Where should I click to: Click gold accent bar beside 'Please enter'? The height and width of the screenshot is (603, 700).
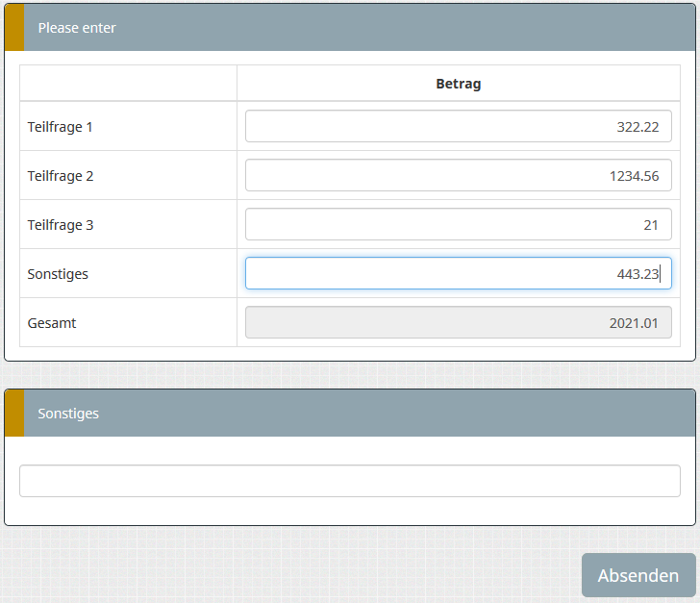point(14,28)
